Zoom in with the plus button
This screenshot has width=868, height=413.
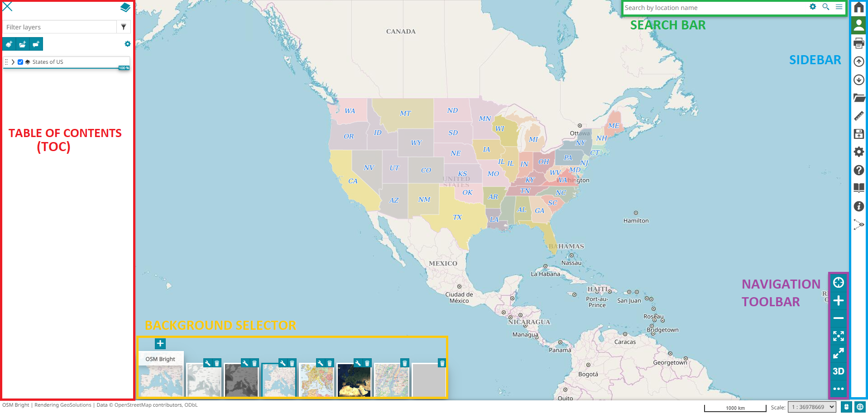point(838,301)
